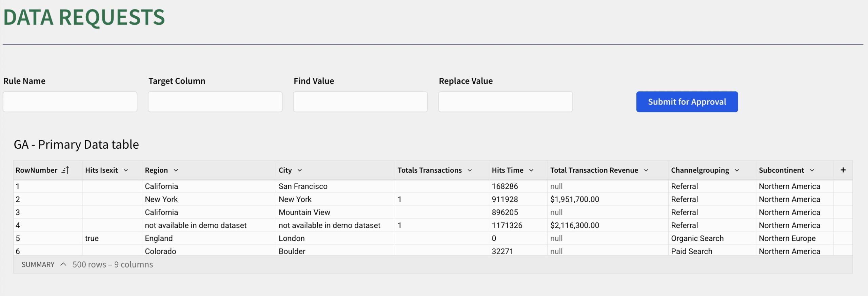Open the Hits Time column dropdown
Viewport: 868px width, 296px height.
click(531, 170)
